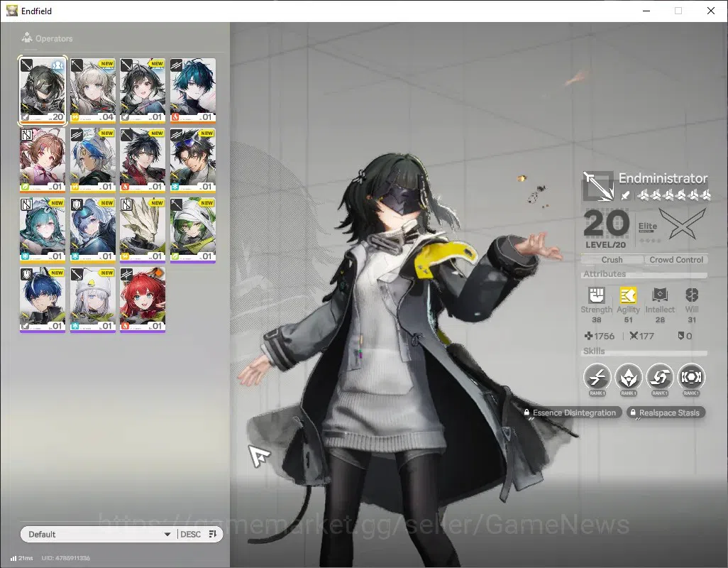728x568 pixels.
Task: Click the Will value 31
Action: (x=692, y=320)
